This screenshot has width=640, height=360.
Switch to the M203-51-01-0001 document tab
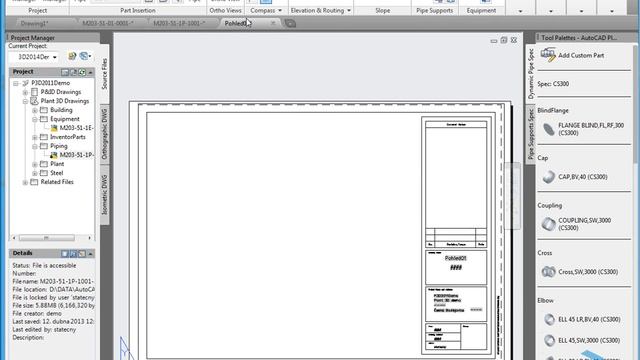coord(108,24)
